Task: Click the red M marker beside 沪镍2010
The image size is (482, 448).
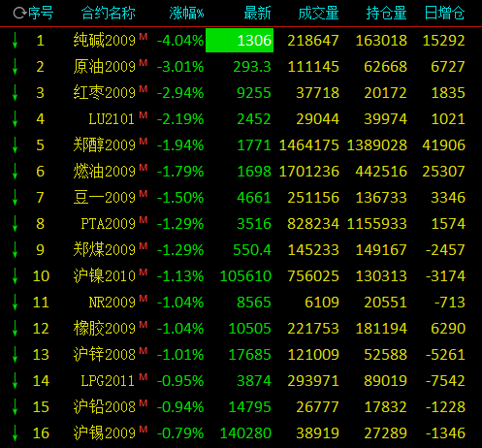Action: (x=144, y=272)
